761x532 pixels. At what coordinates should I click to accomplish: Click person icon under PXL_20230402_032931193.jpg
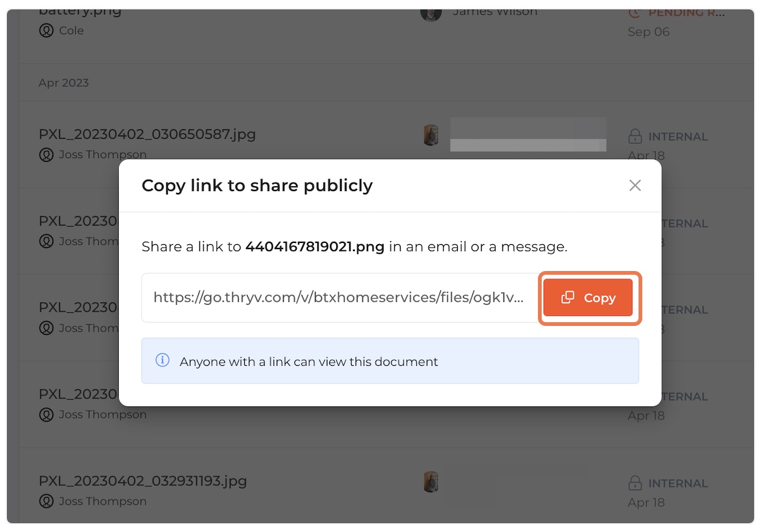46,501
